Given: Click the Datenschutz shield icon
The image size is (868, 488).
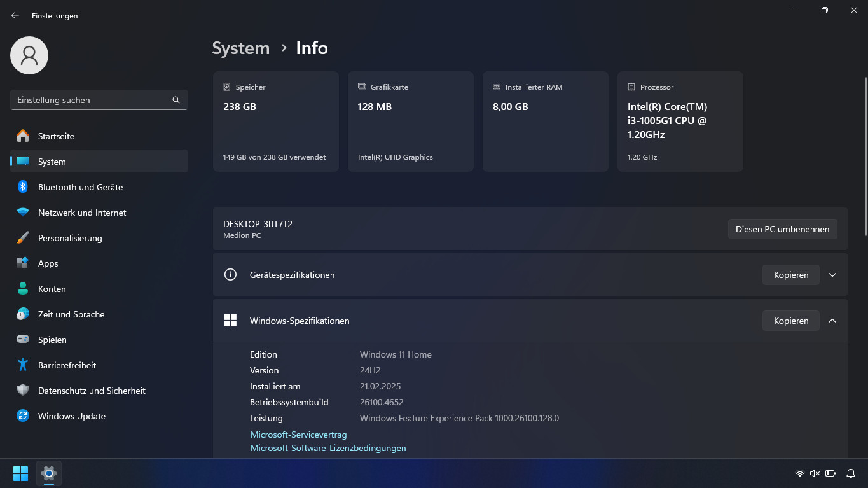Looking at the screenshot, I should pyautogui.click(x=23, y=391).
